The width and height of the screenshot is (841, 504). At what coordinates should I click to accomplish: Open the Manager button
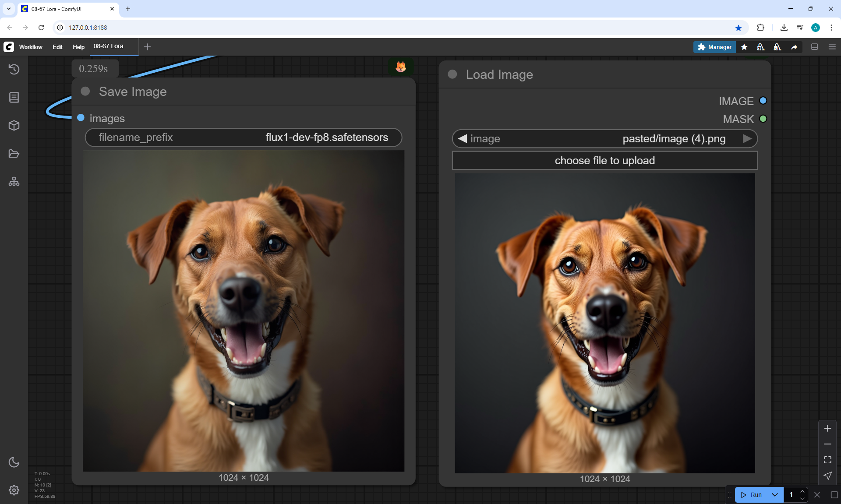(x=714, y=47)
